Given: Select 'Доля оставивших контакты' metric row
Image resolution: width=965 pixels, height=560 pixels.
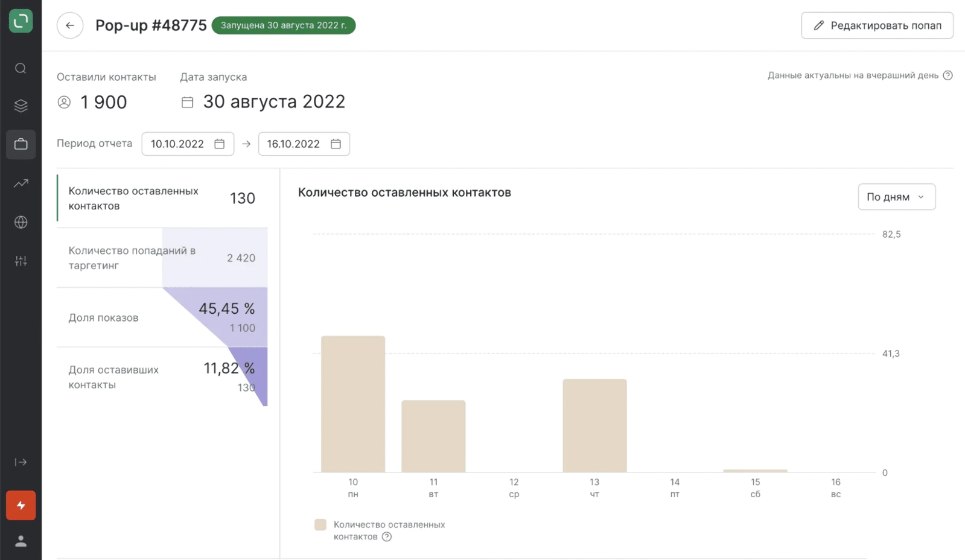Looking at the screenshot, I should click(x=162, y=377).
